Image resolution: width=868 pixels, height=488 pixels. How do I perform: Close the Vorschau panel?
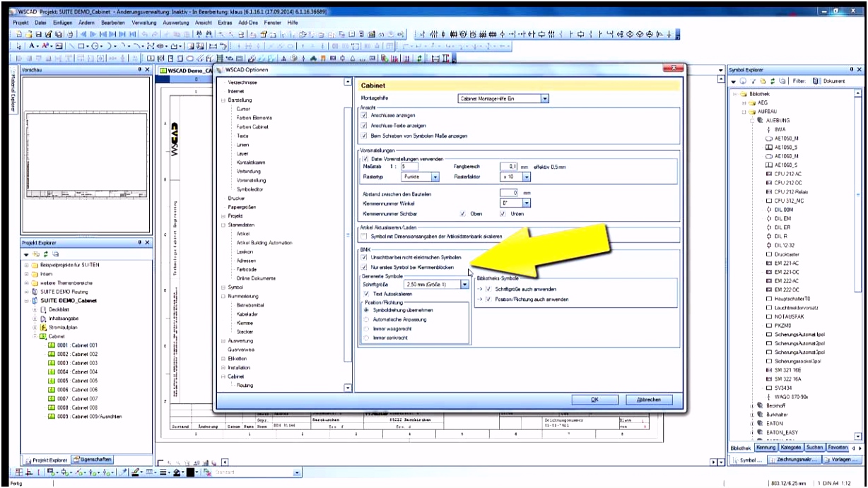(147, 70)
